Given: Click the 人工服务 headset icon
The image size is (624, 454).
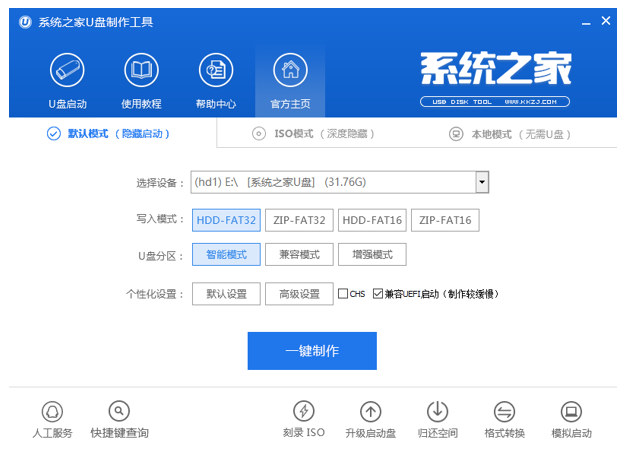Looking at the screenshot, I should pyautogui.click(x=53, y=411).
